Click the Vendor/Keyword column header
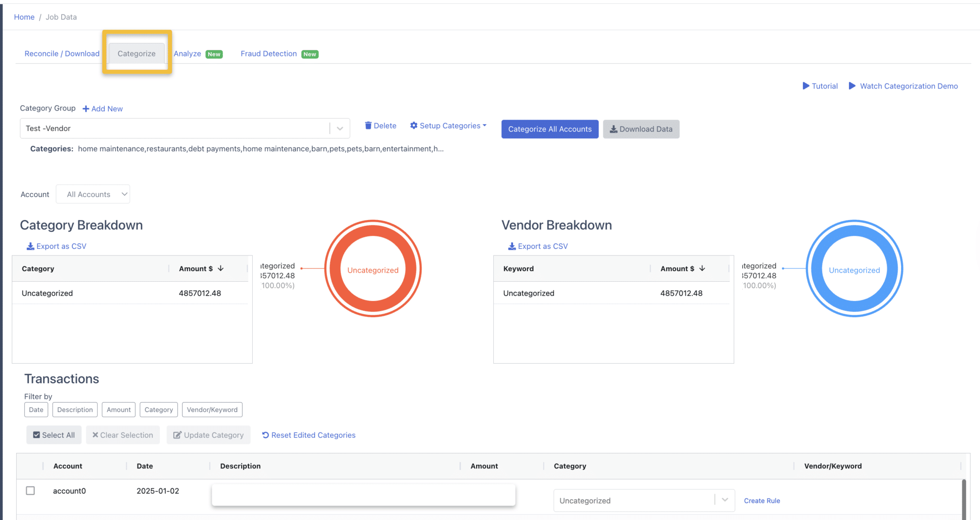 tap(833, 466)
